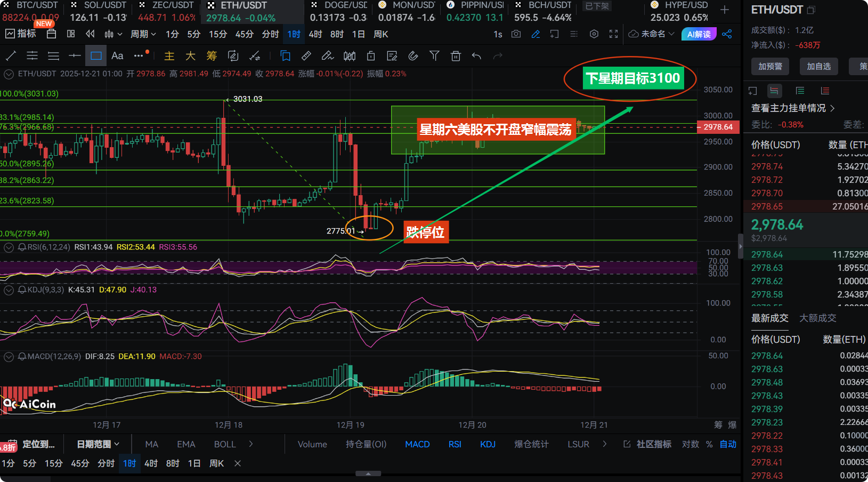The width and height of the screenshot is (868, 482).
Task: Click the trash icon to delete drawings
Action: [x=456, y=56]
